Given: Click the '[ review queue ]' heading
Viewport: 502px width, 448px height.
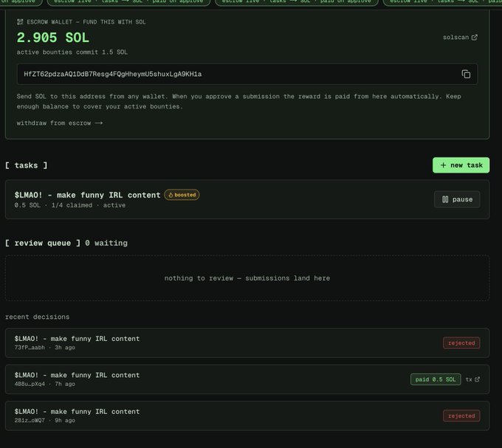Looking at the screenshot, I should pyautogui.click(x=43, y=243).
